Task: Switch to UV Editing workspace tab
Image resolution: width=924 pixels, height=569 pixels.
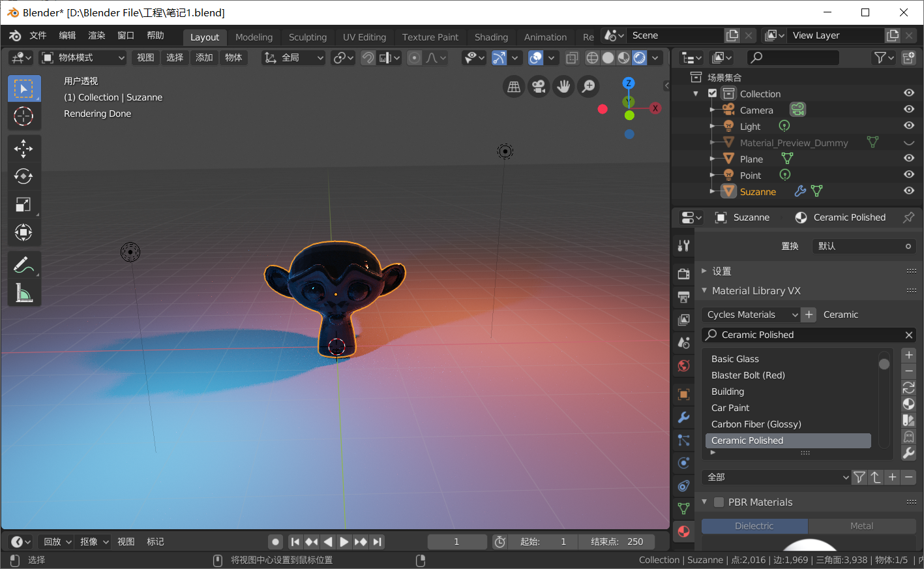Action: click(x=365, y=37)
